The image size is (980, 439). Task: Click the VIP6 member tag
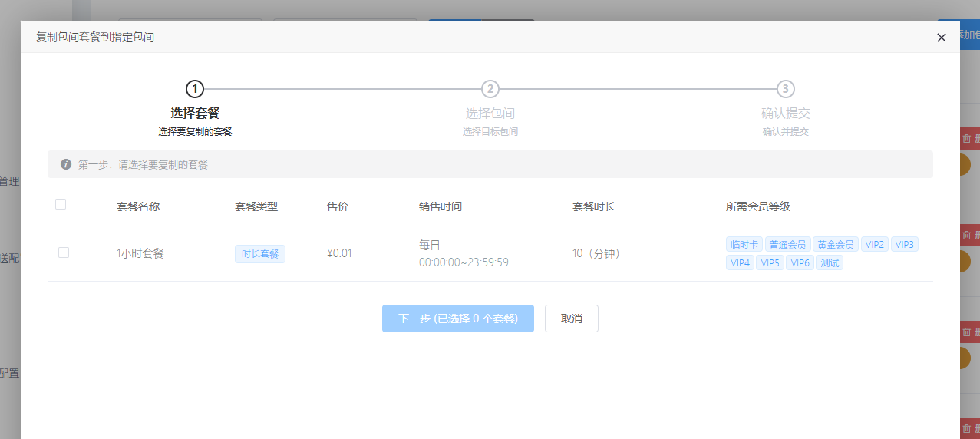click(x=800, y=263)
